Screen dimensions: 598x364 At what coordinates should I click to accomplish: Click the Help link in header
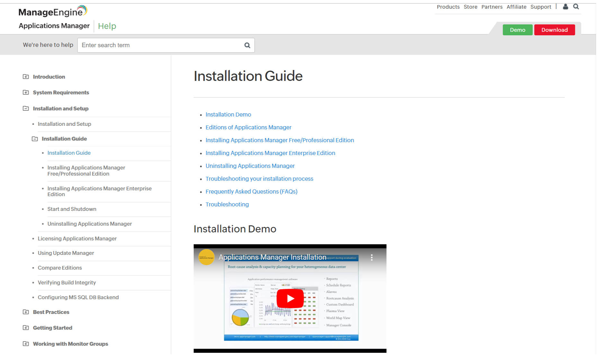[x=107, y=26]
